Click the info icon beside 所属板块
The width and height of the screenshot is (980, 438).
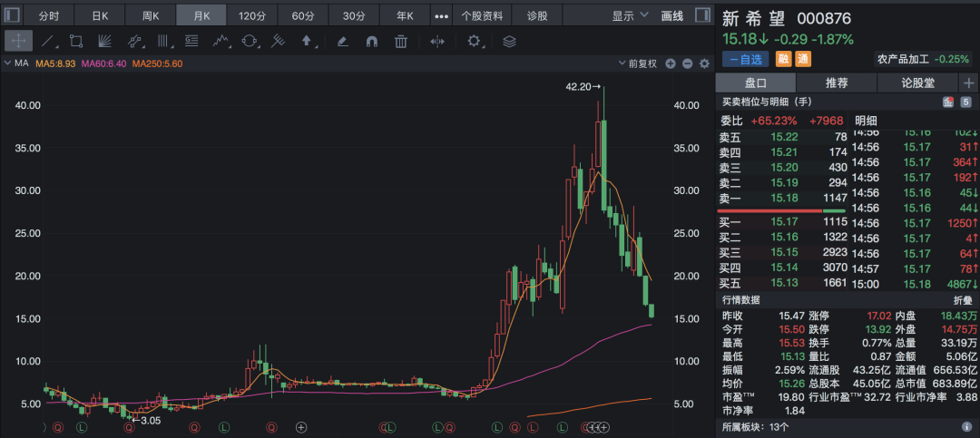(x=967, y=428)
